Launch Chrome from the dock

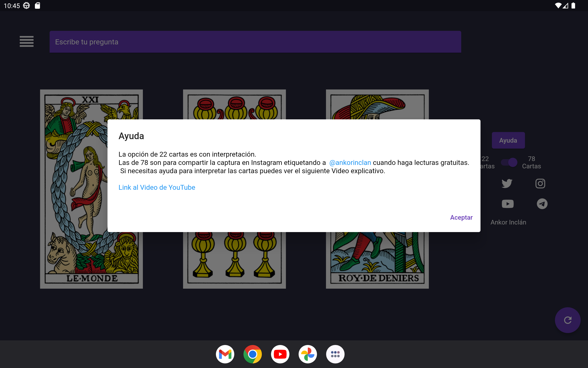252,354
